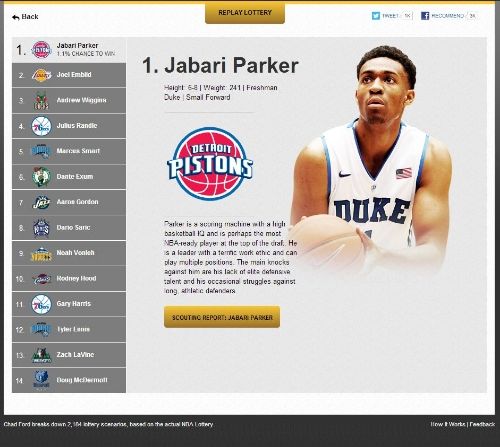Click the Jazz logo at pick 7
Image resolution: width=500 pixels, height=447 pixels.
pyautogui.click(x=41, y=202)
